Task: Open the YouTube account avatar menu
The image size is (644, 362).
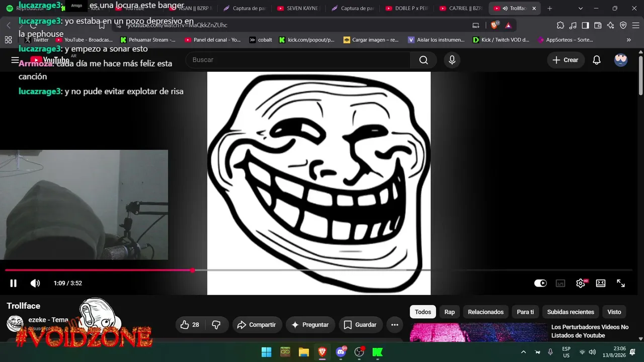Action: tap(621, 60)
